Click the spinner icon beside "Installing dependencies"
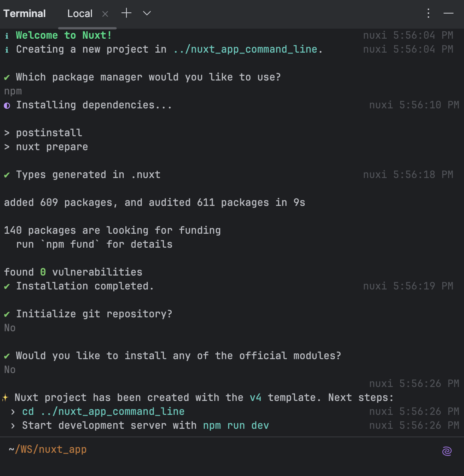 point(7,105)
